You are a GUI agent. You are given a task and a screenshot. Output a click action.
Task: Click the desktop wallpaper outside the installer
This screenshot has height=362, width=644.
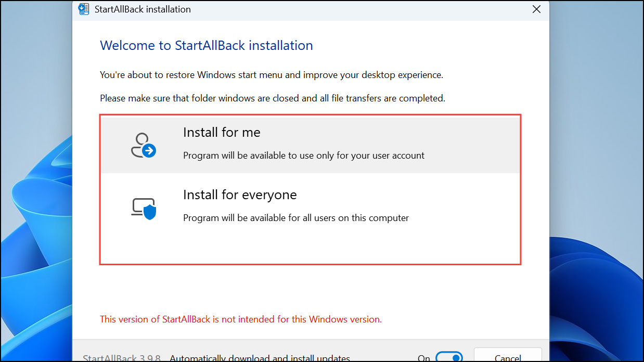click(x=34, y=182)
